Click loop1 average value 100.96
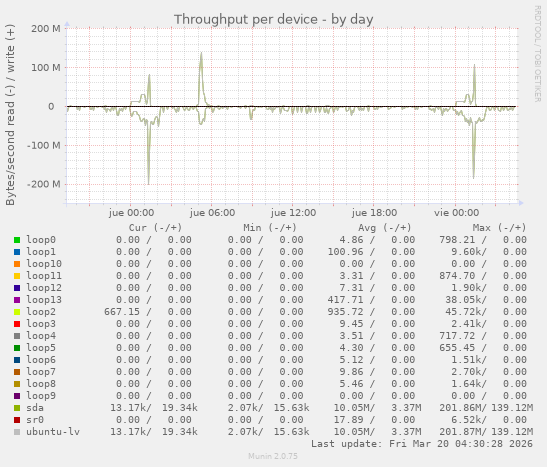The width and height of the screenshot is (547, 467). tap(345, 252)
